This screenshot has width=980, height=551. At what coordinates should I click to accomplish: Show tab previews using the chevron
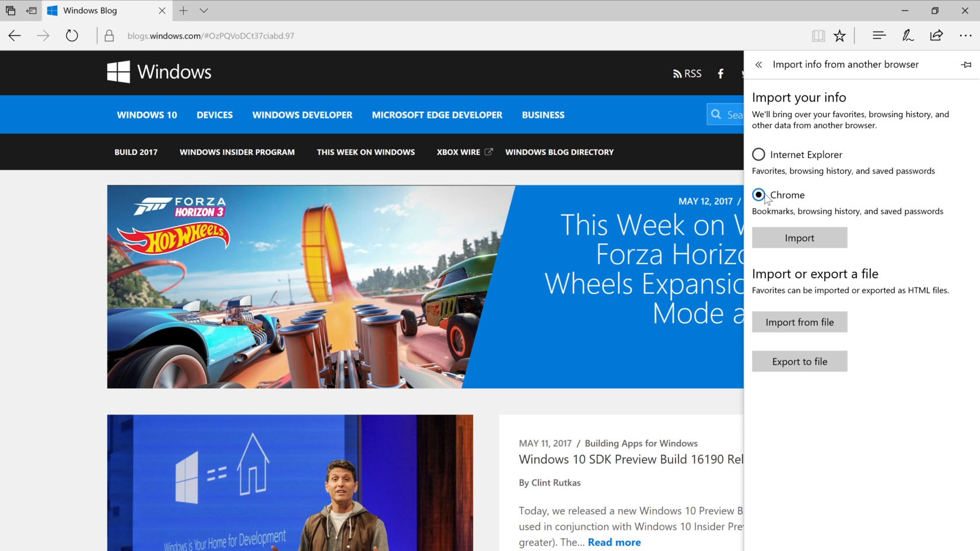pyautogui.click(x=204, y=10)
